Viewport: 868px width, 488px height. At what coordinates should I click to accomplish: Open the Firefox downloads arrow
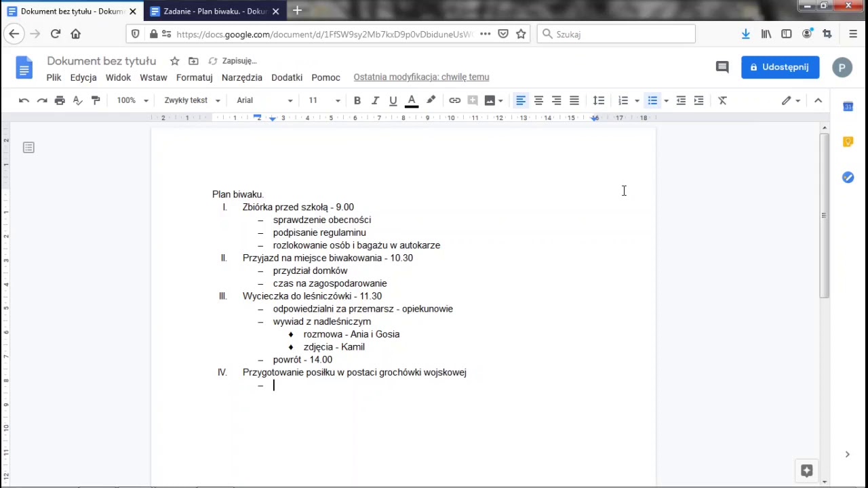(745, 34)
